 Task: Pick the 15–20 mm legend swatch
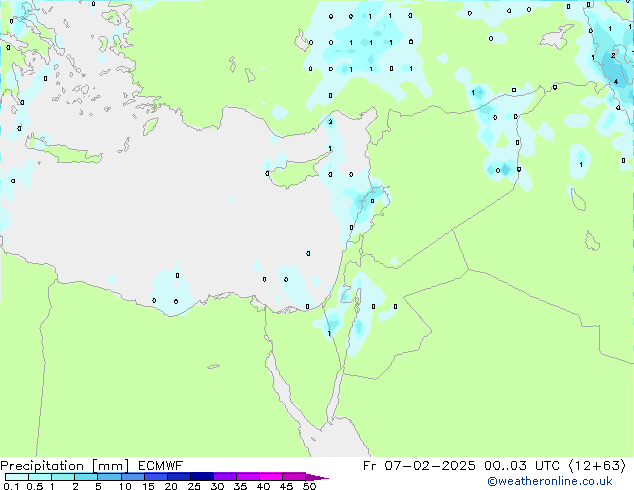156,477
